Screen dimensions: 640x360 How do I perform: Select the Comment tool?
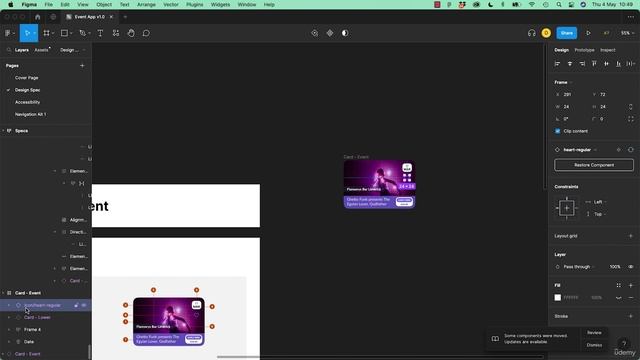tap(146, 33)
